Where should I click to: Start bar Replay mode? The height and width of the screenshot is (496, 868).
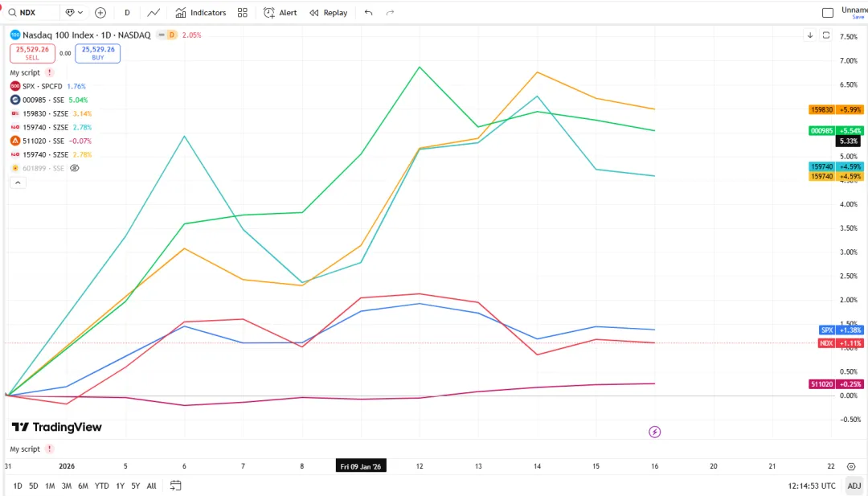(328, 12)
